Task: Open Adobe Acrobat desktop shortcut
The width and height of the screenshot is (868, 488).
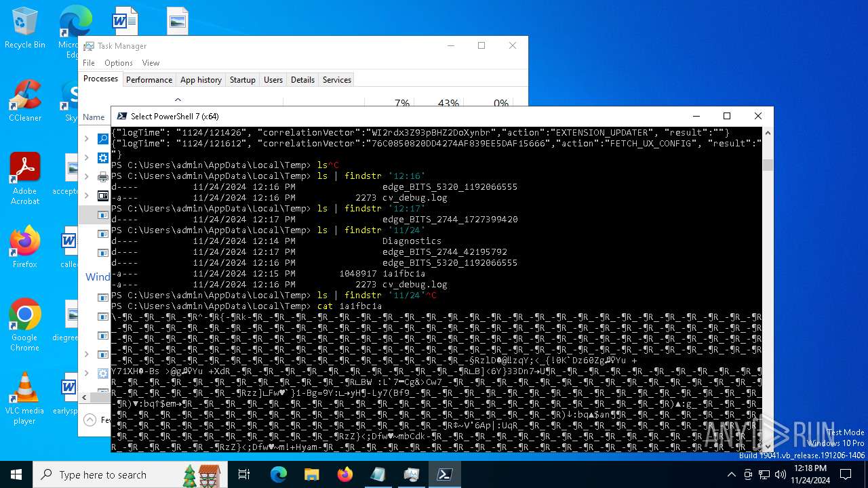Action: 24,179
